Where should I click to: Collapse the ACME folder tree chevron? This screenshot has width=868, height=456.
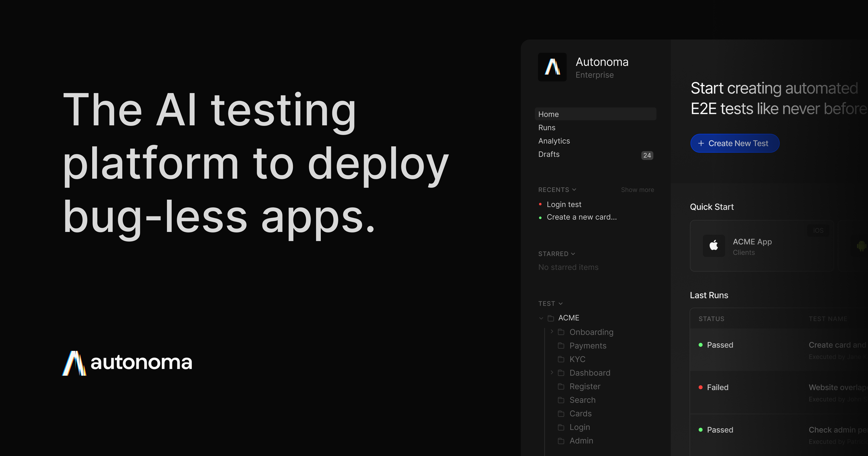(x=541, y=318)
